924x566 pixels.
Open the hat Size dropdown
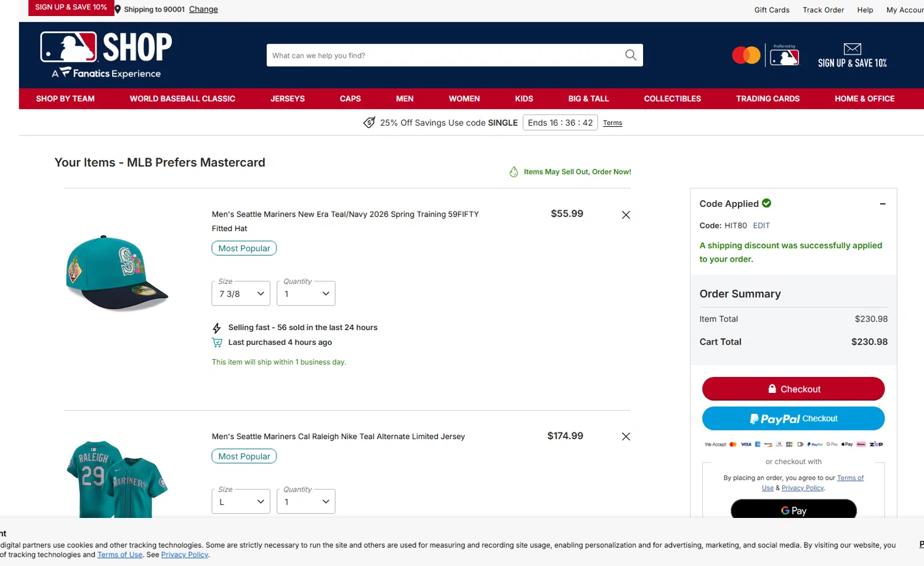(x=241, y=294)
